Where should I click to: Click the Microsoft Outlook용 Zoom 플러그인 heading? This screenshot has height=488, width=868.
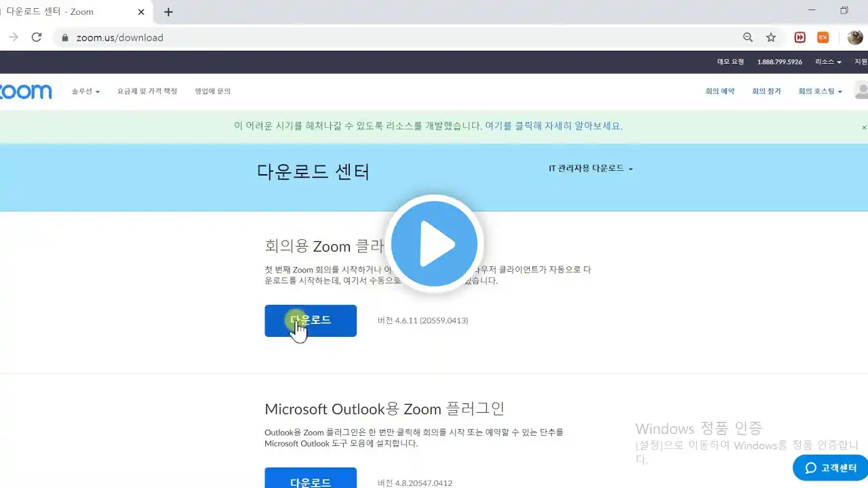384,409
